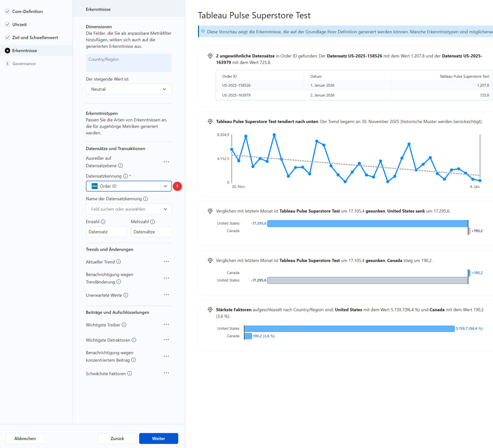Open three-dots menu for Wichtigste Treiber
Viewport: 493px width, 448px height.
click(166, 325)
